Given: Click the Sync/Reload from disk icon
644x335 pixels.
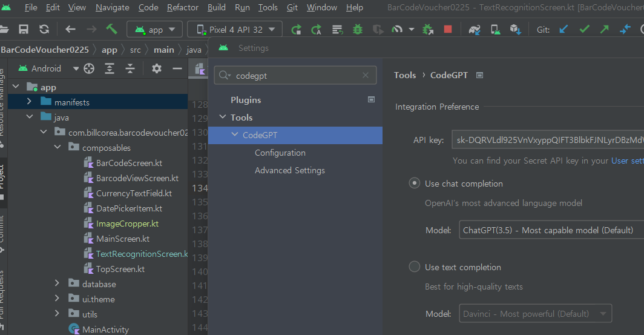Looking at the screenshot, I should coord(44,29).
